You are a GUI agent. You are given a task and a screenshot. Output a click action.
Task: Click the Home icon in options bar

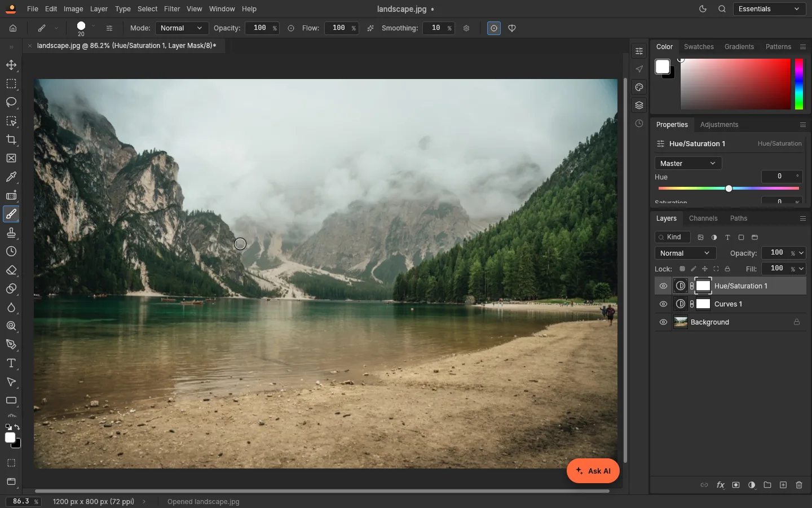pyautogui.click(x=13, y=28)
